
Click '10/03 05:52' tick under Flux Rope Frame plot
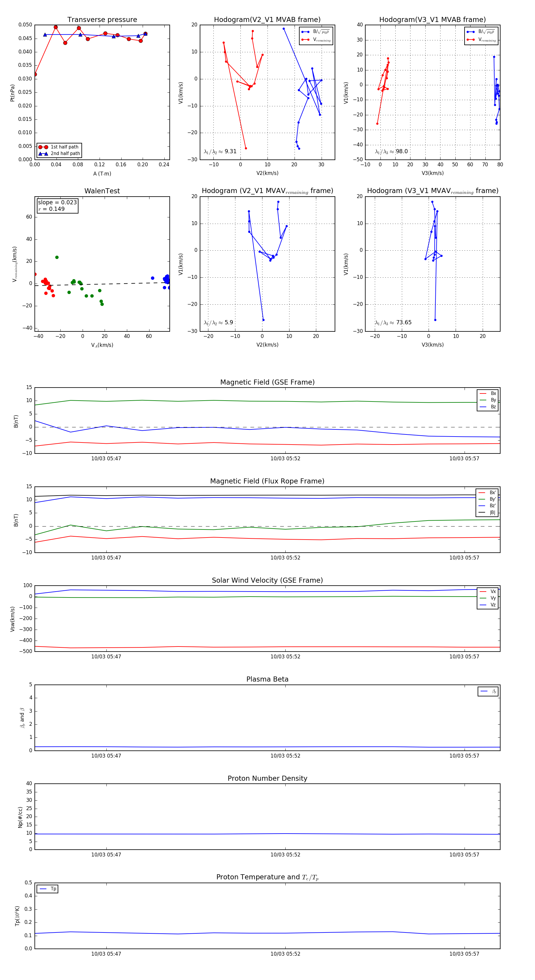coord(285,558)
